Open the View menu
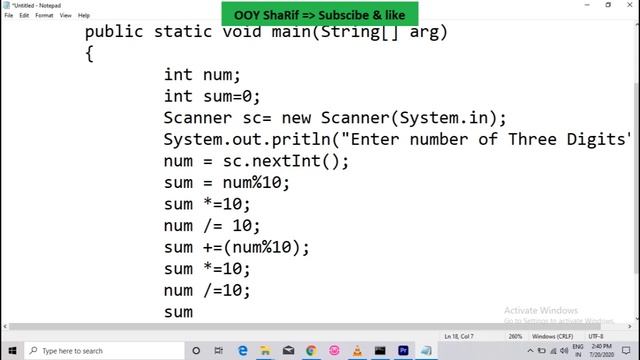The width and height of the screenshot is (640, 360). (65, 16)
